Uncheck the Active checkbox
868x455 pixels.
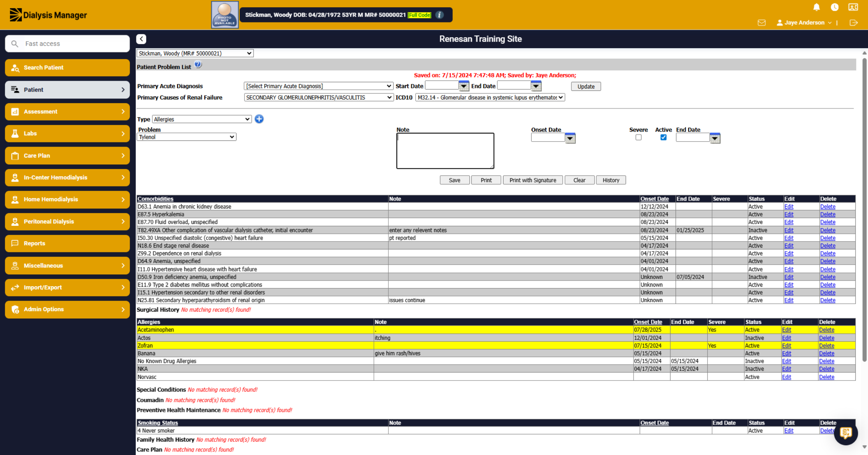(x=663, y=138)
